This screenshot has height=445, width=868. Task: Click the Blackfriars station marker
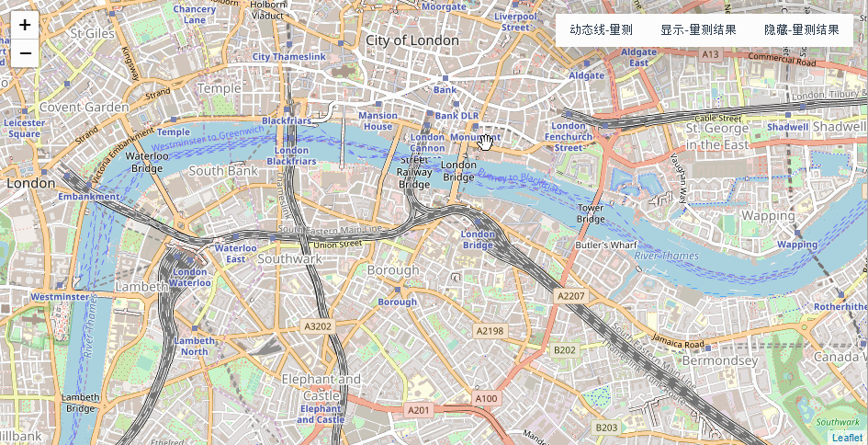point(286,109)
